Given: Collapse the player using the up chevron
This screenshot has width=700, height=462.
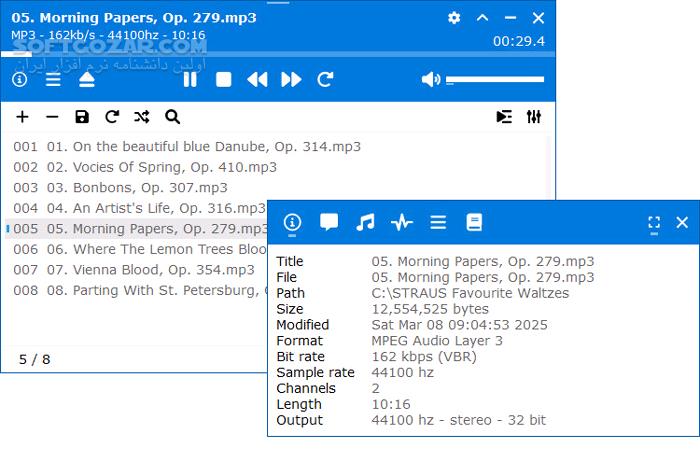Looking at the screenshot, I should [x=482, y=18].
